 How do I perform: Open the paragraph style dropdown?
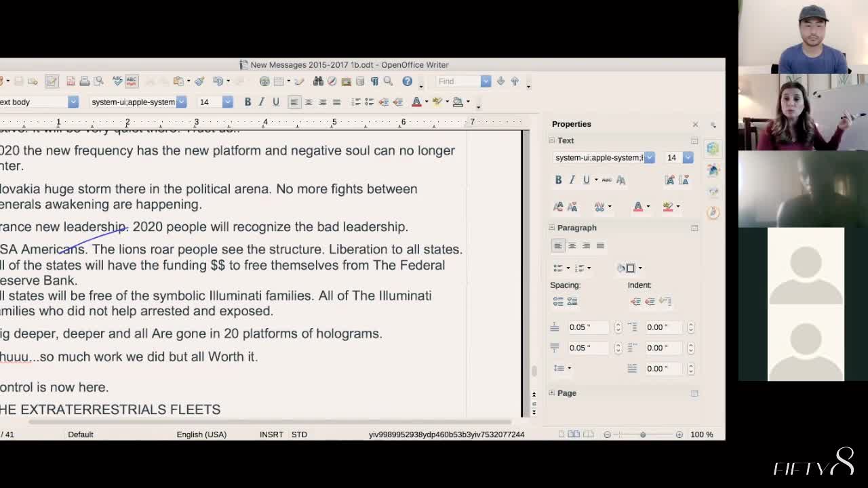73,102
